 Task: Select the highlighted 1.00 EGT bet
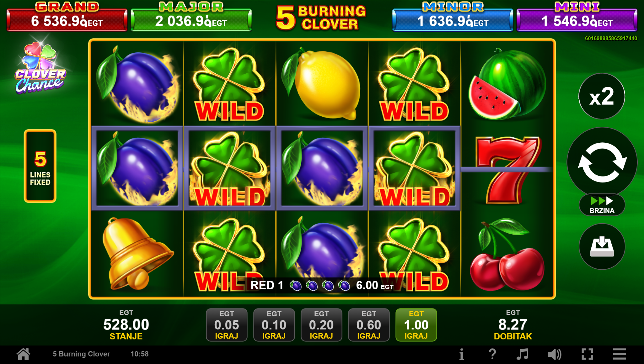click(x=416, y=325)
